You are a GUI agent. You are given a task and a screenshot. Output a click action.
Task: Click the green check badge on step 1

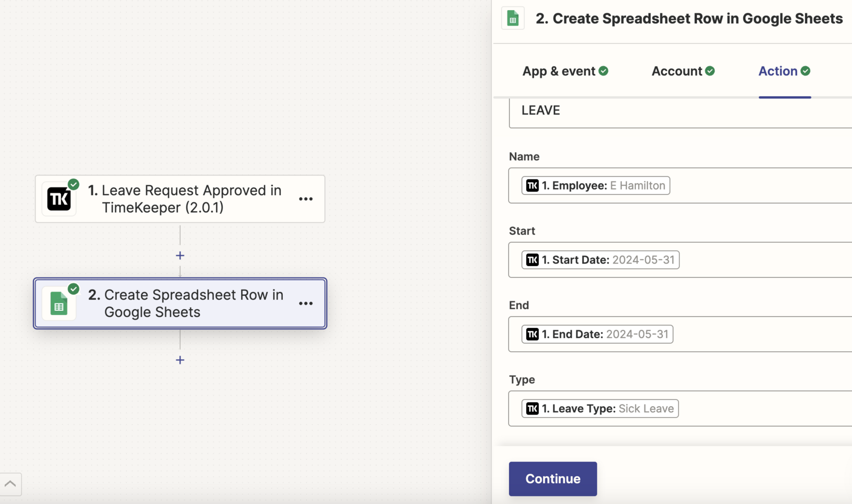(73, 184)
